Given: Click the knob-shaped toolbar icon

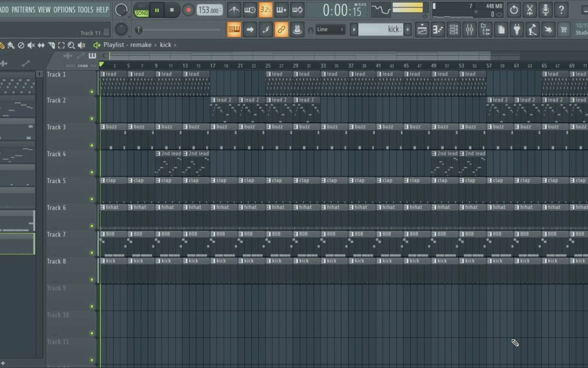Looking at the screenshot, I should pos(297,30).
